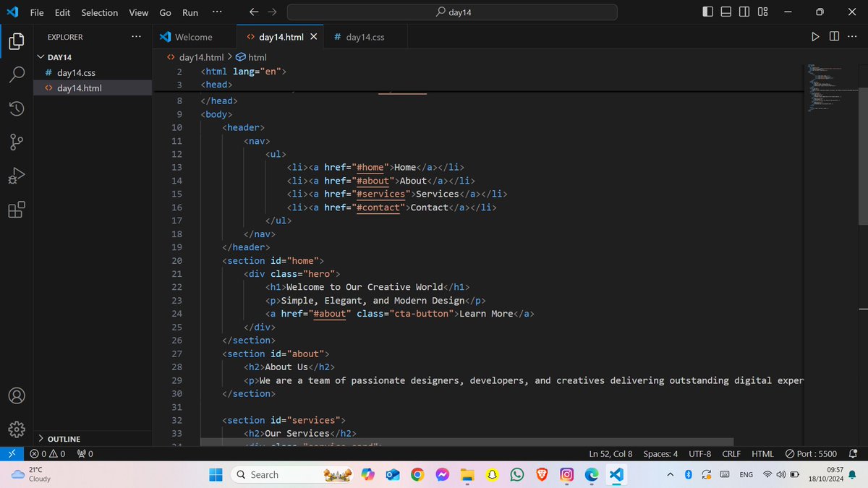Toggle the bottom Panel visibility
The width and height of the screenshot is (868, 488).
pyautogui.click(x=726, y=12)
